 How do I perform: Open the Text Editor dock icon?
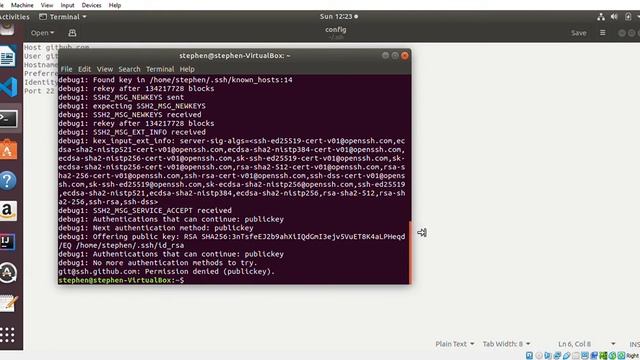click(x=9, y=303)
